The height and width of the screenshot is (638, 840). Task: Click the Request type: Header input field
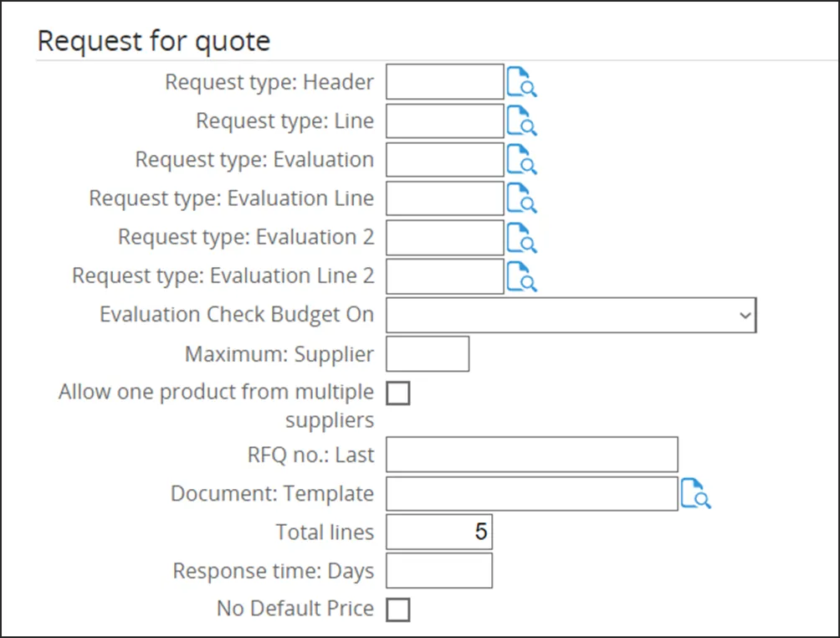click(x=444, y=83)
